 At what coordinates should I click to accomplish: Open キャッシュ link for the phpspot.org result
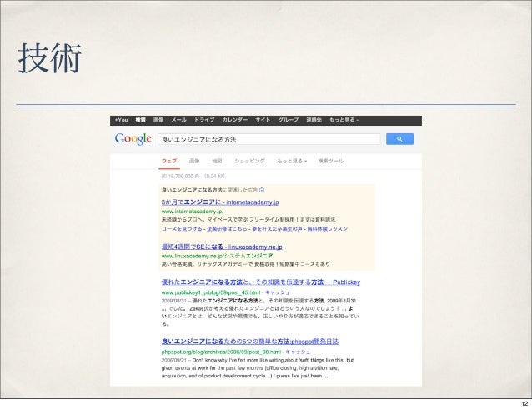coord(298,352)
